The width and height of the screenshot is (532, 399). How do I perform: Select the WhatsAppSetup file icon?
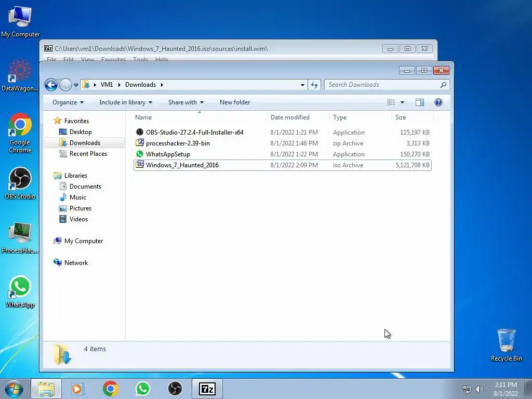139,154
